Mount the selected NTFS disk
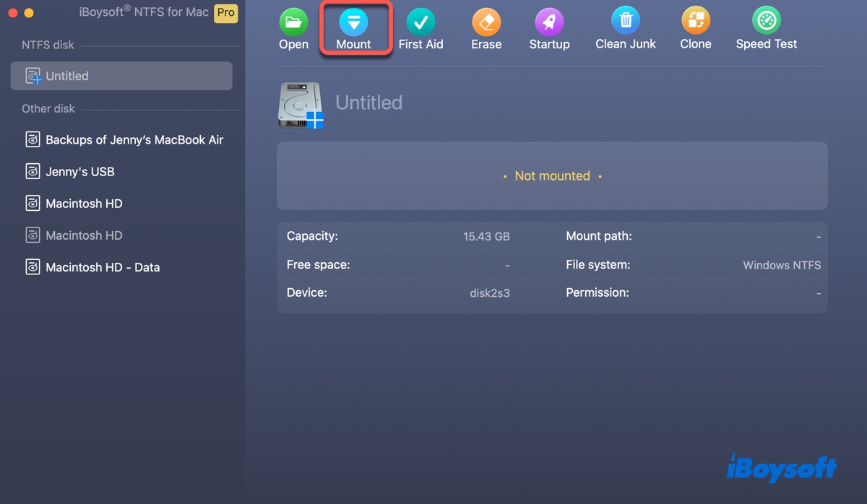 point(353,22)
